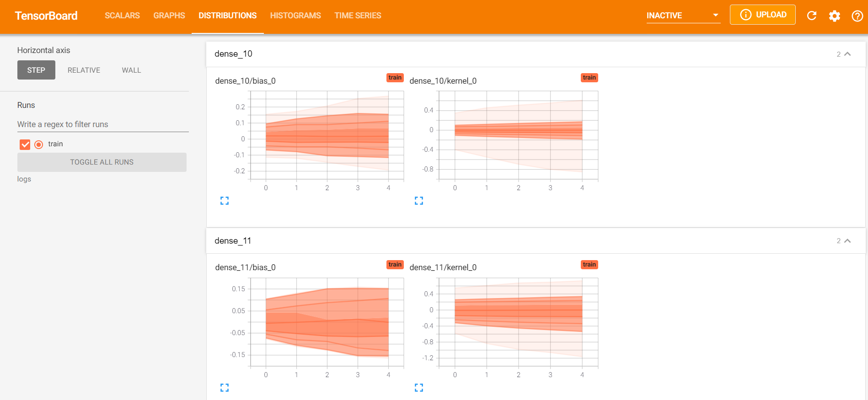Viewport: 868px width, 400px height.
Task: Click inside dense_10/kernel_0 distribution plot
Action: (519, 136)
